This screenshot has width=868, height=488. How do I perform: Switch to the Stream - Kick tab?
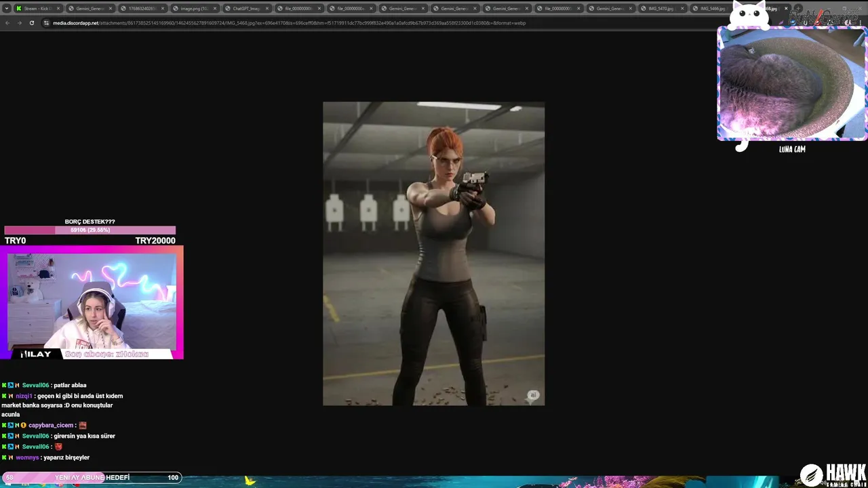tap(38, 9)
